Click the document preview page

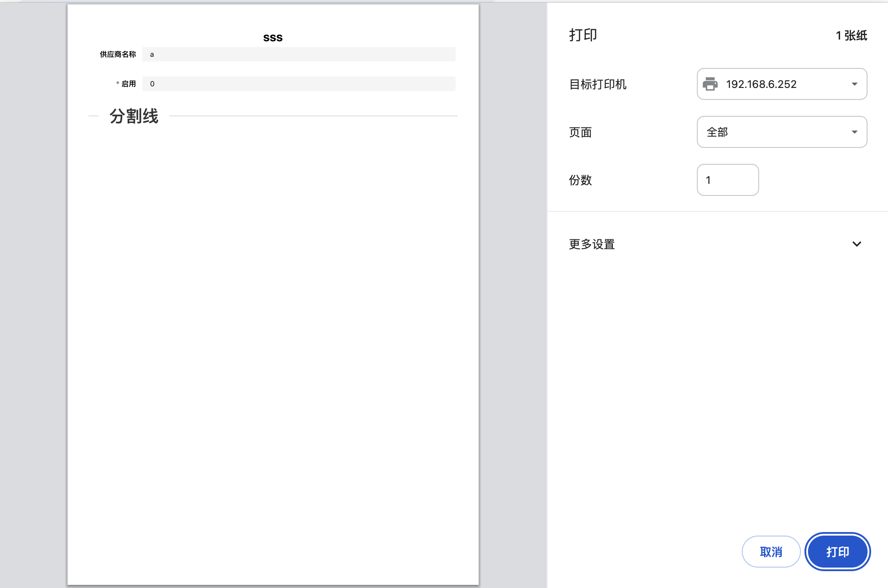coord(273,311)
